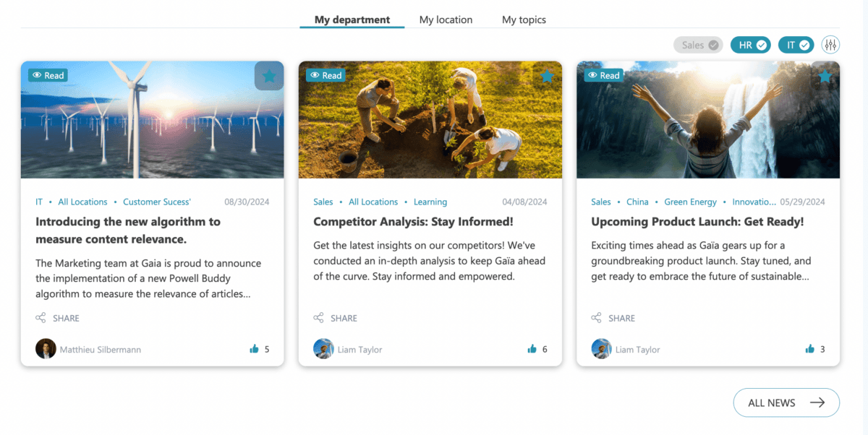The width and height of the screenshot is (868, 435).
Task: Click the Read eye badge on the wind turbine article
Action: (x=47, y=75)
